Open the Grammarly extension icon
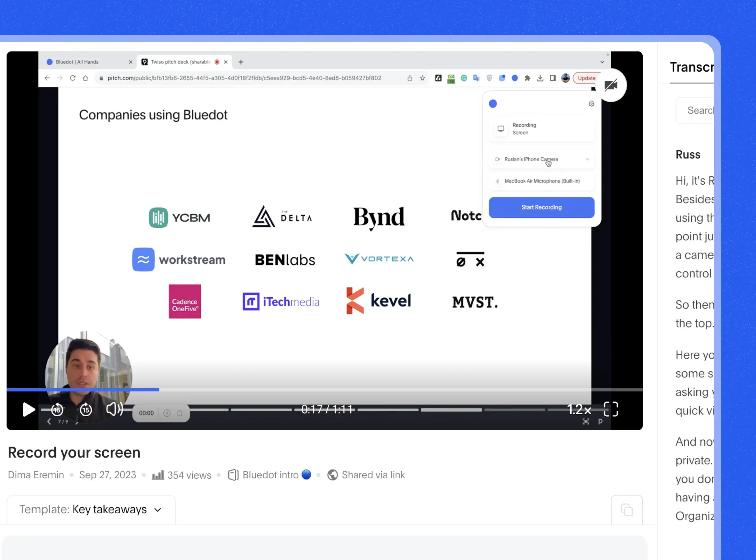 pyautogui.click(x=464, y=78)
